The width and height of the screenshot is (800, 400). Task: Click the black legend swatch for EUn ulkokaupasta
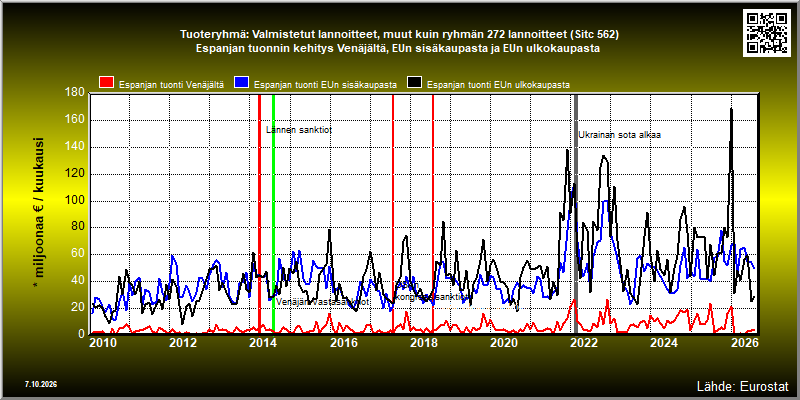(414, 84)
